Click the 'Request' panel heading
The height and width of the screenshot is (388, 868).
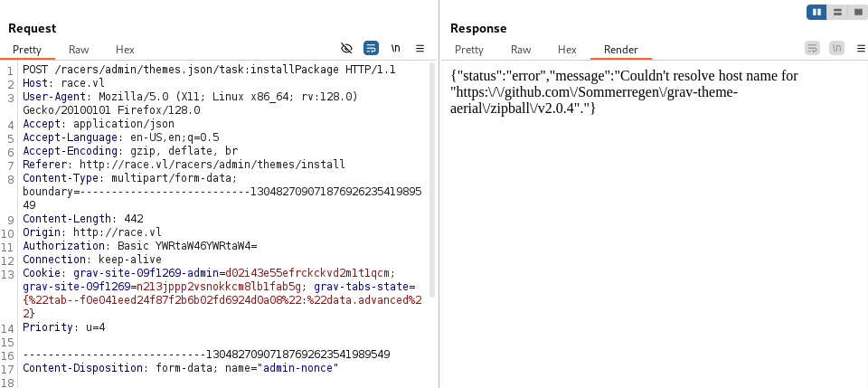point(33,28)
